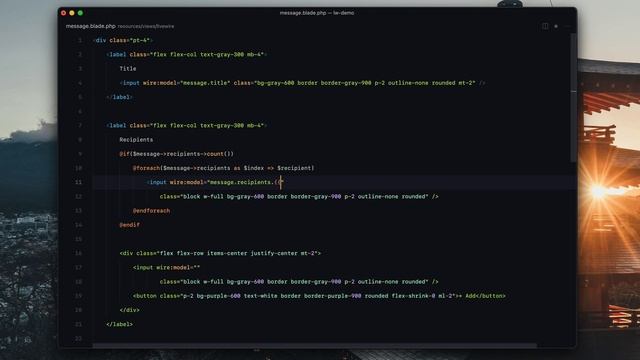Click the + Add</button> text
The image size is (640, 360).
(x=482, y=296)
